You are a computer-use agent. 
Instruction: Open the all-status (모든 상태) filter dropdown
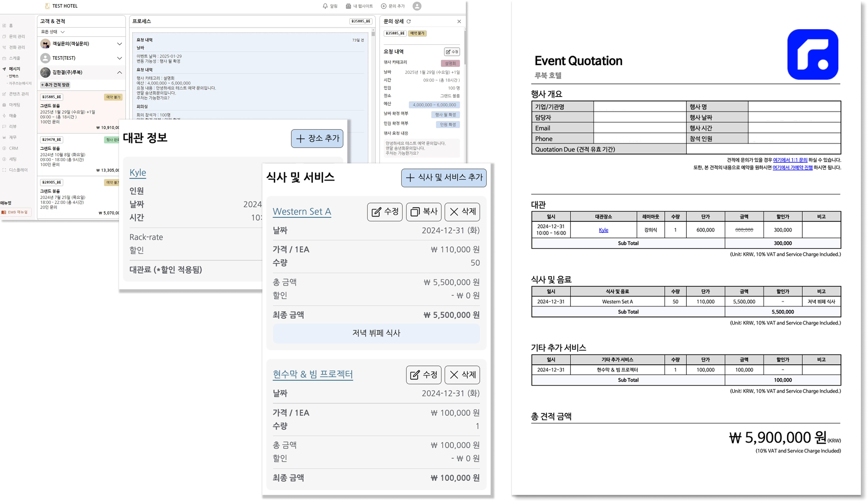pos(53,32)
